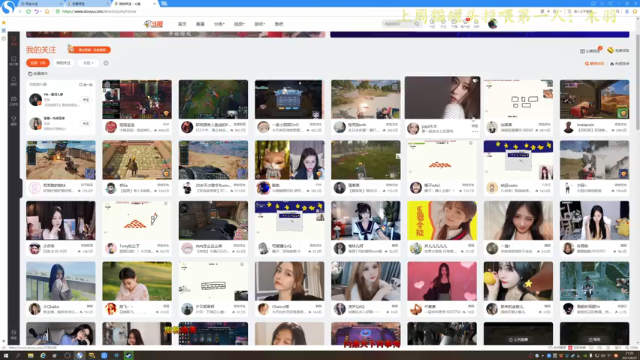Open favorites star in browser side strip
This screenshot has width=640, height=360.
(4, 22)
